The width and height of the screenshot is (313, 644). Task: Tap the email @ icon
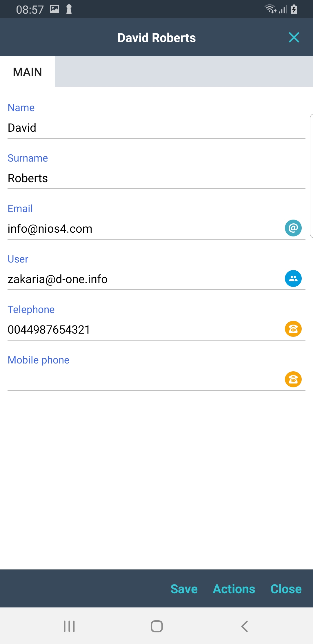[293, 228]
